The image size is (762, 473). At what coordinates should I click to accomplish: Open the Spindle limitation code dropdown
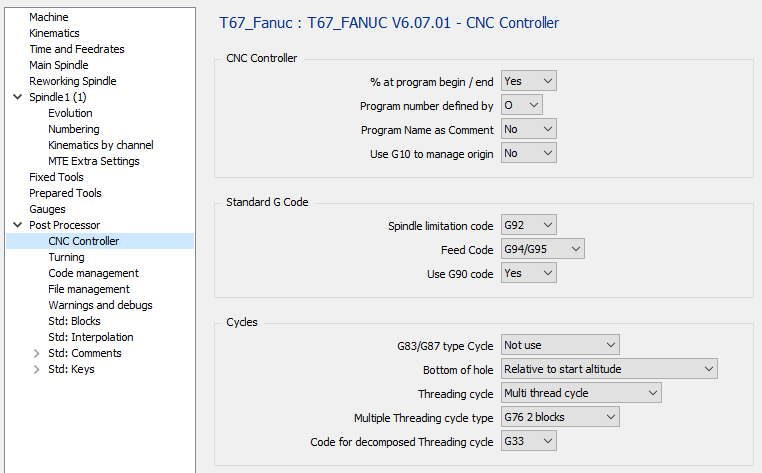tap(528, 226)
